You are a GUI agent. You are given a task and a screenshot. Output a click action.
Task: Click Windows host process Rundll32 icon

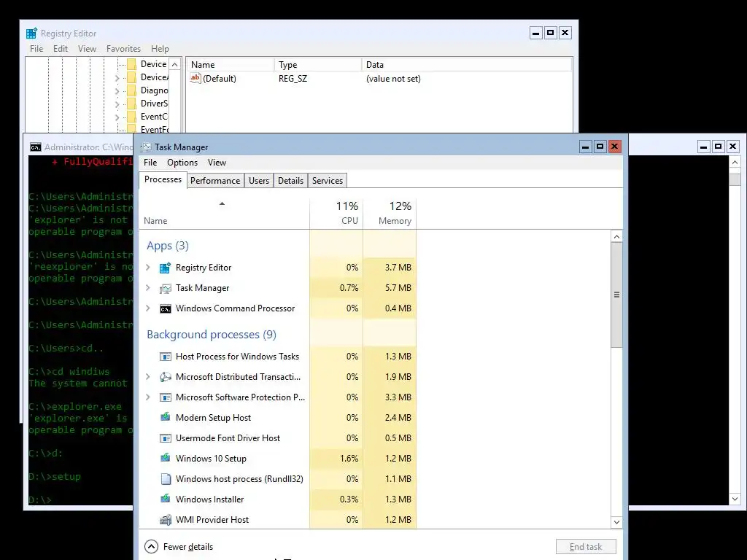click(x=166, y=478)
